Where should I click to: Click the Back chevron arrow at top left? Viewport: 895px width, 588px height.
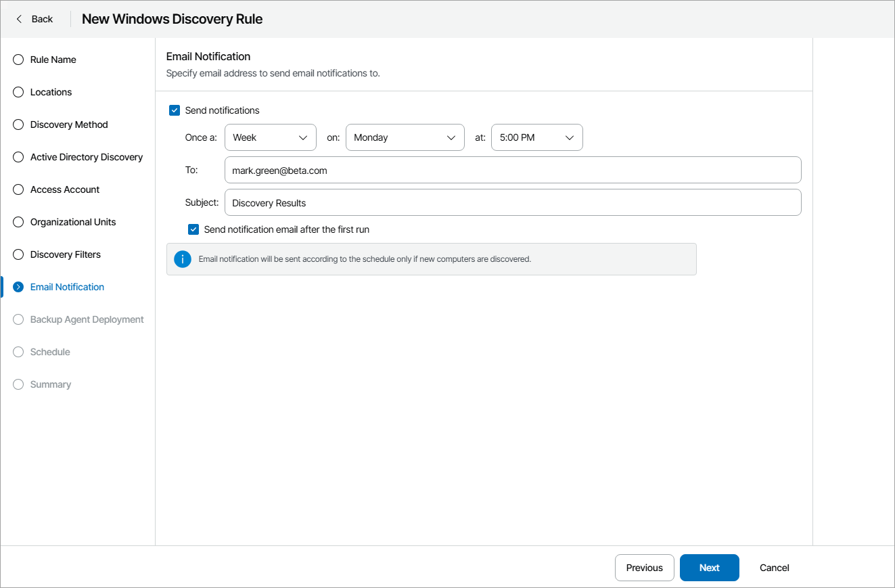tap(19, 18)
